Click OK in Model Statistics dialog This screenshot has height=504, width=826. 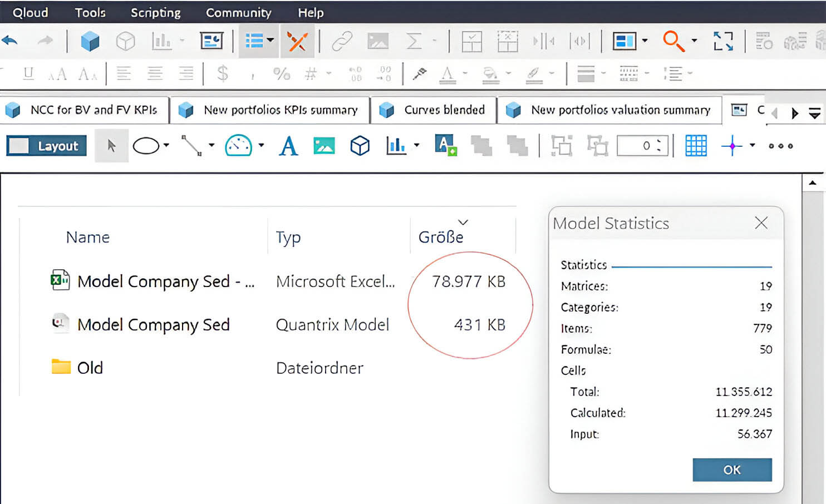(731, 470)
